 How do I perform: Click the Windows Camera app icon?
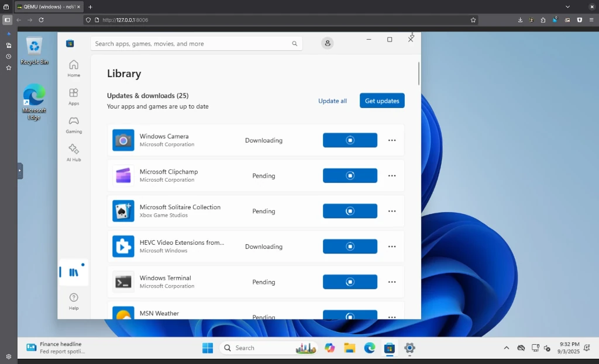coord(123,140)
